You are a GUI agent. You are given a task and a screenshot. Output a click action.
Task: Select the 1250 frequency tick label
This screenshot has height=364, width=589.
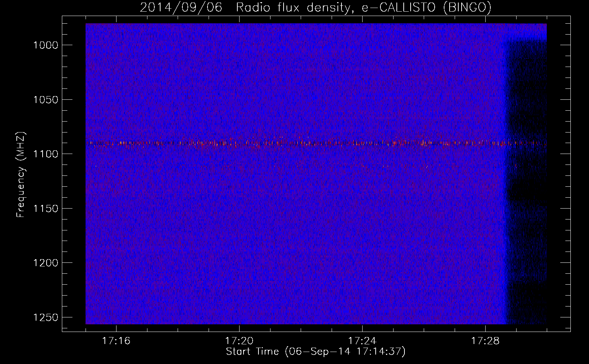(x=46, y=317)
